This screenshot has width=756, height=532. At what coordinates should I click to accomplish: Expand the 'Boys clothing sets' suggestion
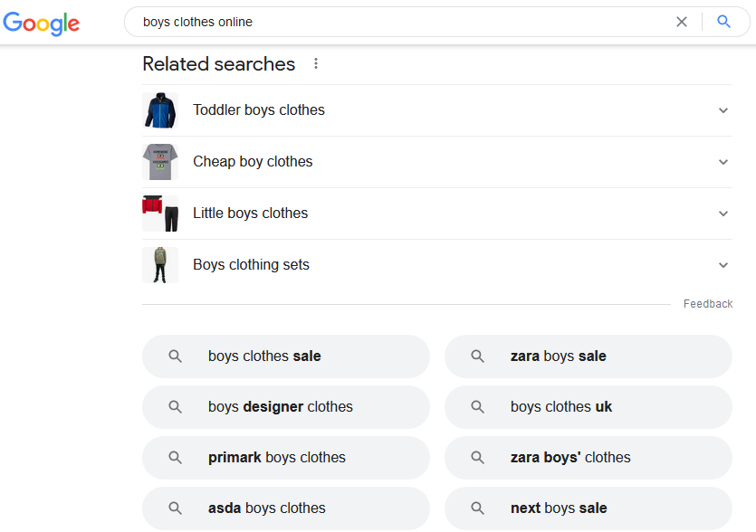(723, 264)
